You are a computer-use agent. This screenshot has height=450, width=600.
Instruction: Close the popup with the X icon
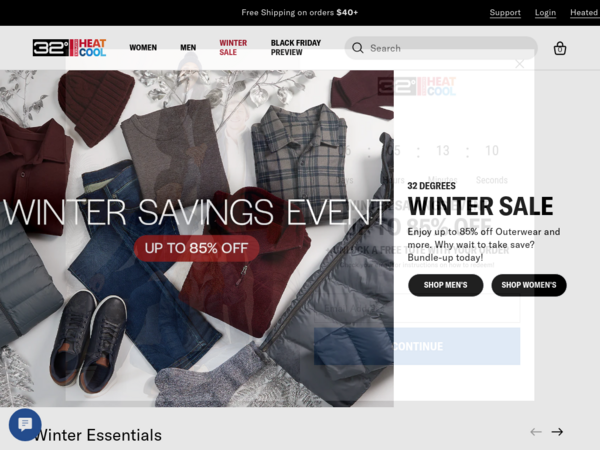click(x=519, y=64)
